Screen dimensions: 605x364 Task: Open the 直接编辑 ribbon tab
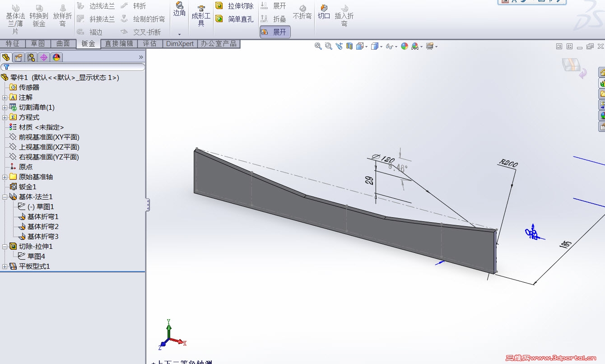coord(119,43)
